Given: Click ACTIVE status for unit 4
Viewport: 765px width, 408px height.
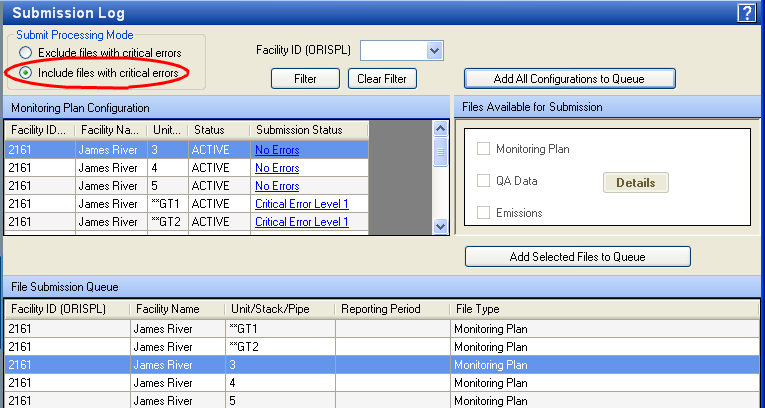Looking at the screenshot, I should 210,168.
